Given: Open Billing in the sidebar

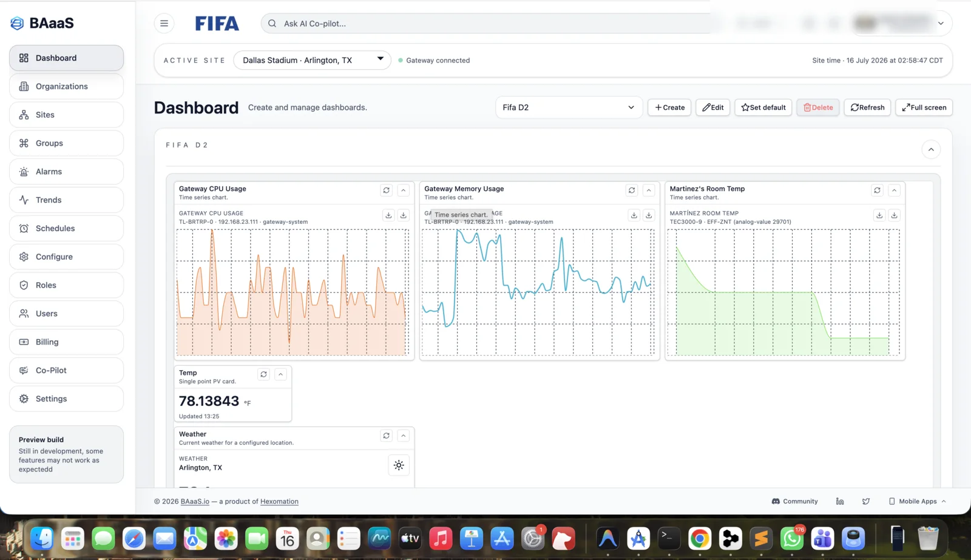Looking at the screenshot, I should tap(66, 342).
